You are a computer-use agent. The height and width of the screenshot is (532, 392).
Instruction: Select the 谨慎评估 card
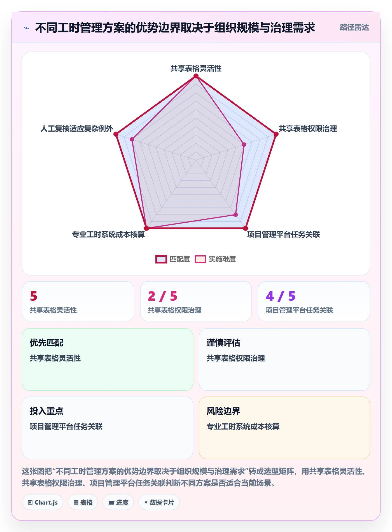pyautogui.click(x=284, y=359)
